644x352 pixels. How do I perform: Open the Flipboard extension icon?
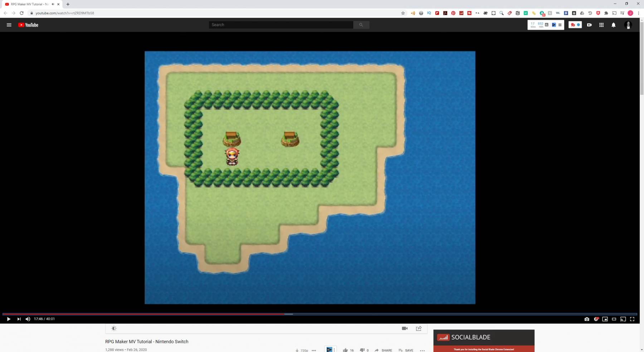click(x=437, y=13)
